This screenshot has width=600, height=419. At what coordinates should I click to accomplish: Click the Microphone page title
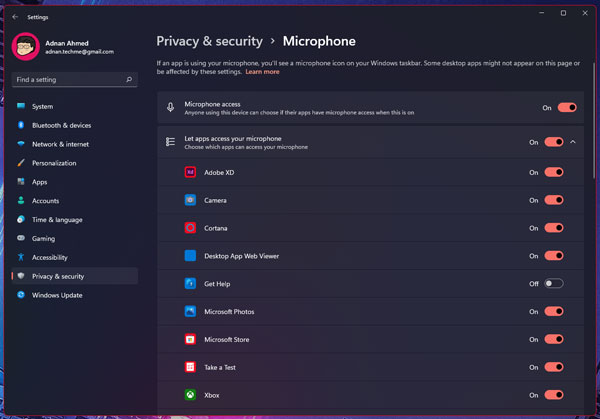(319, 41)
